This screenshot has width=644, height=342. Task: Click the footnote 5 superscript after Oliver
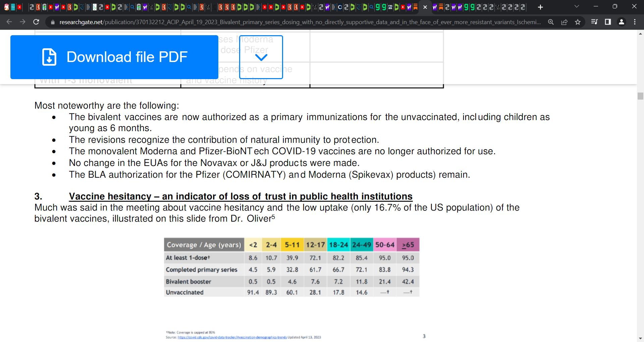click(x=273, y=217)
